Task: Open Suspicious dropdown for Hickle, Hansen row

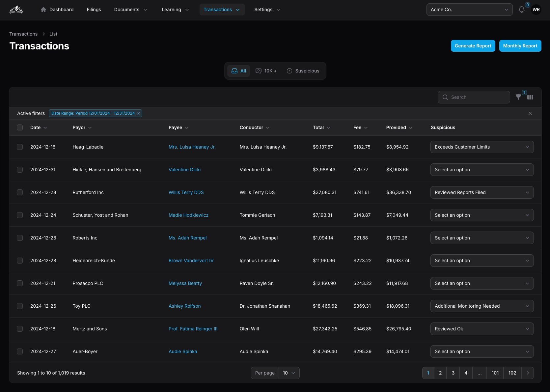Action: (x=482, y=170)
